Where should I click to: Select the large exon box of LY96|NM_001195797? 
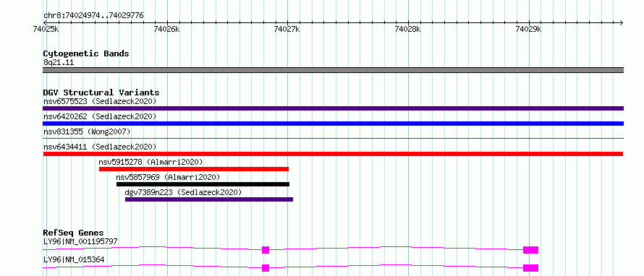pos(530,250)
